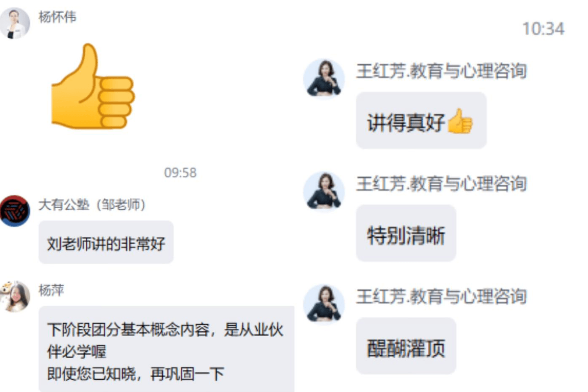Click 杨萍's message about 下阶段团分基本概念内容

[x=166, y=349]
